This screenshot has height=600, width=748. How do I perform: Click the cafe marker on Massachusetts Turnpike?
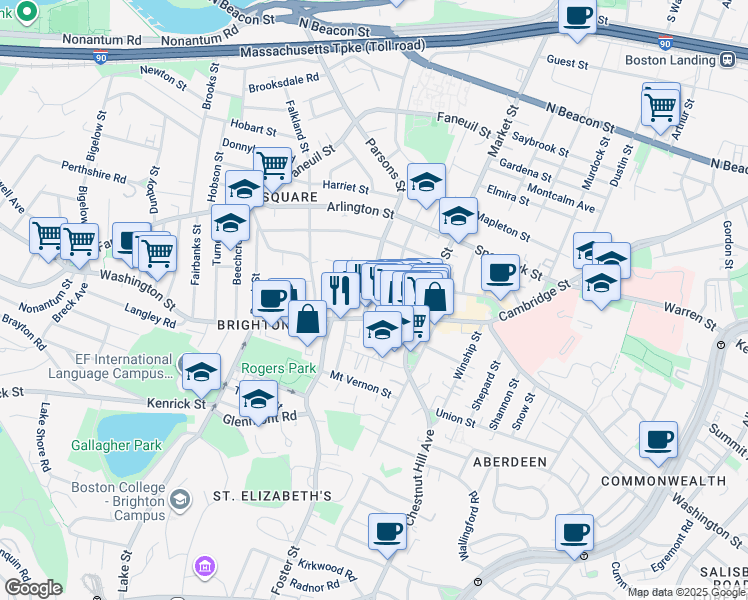tap(577, 19)
